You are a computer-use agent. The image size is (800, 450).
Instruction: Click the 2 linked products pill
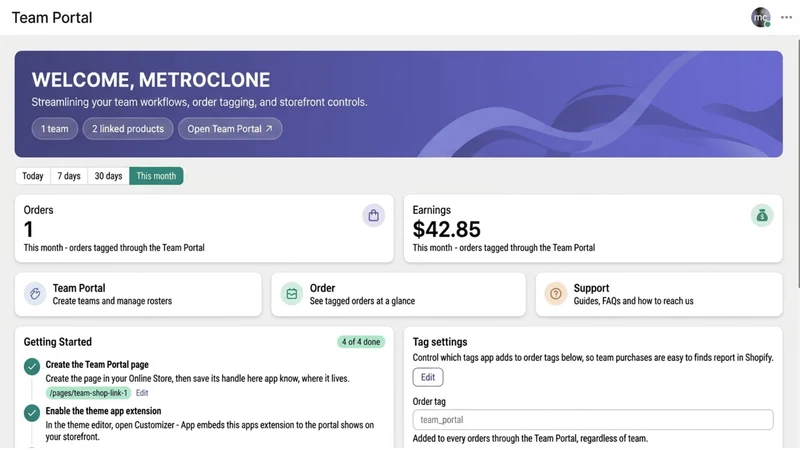pos(128,129)
